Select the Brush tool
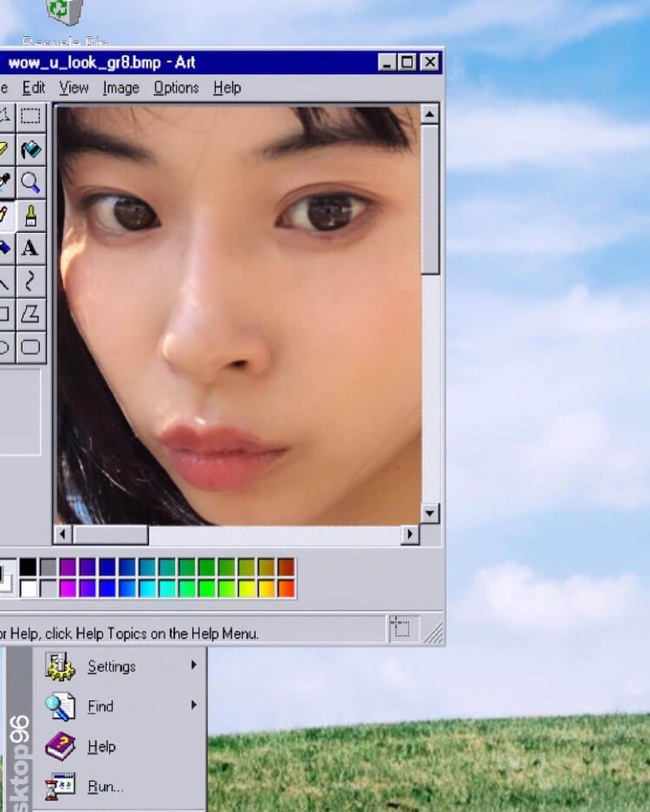650x812 pixels. [31, 215]
